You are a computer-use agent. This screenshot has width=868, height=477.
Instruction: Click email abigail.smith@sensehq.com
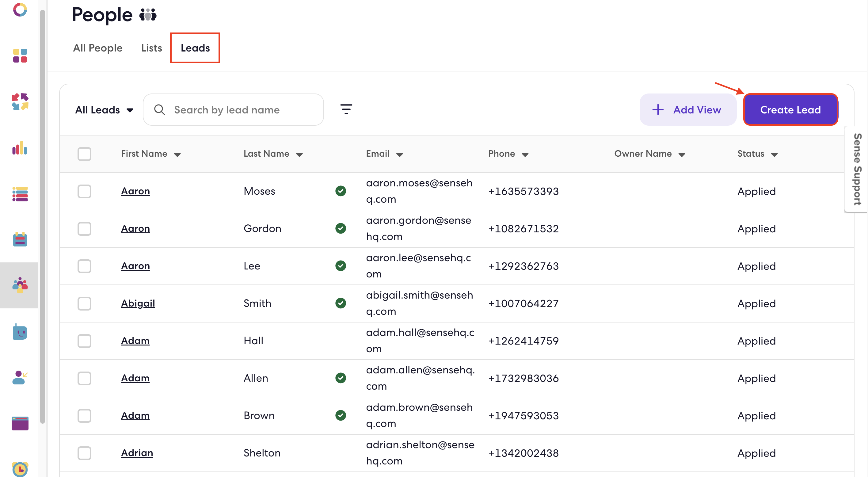click(420, 303)
